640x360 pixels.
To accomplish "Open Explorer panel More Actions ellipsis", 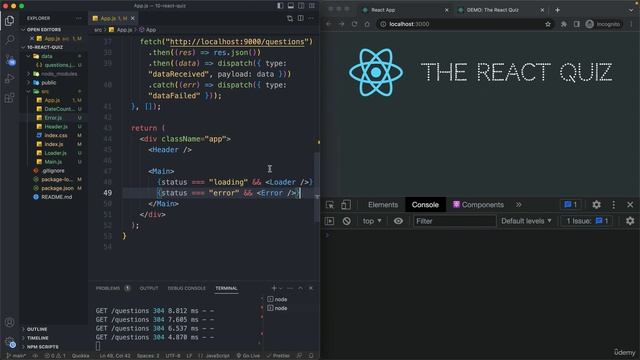I will click(78, 18).
